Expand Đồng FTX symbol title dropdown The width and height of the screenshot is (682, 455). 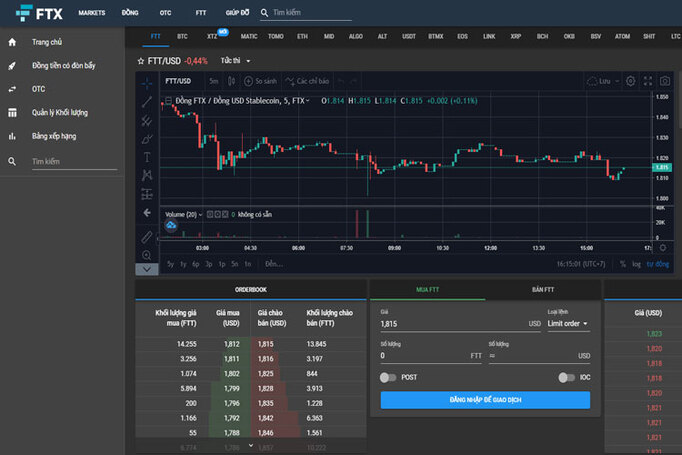[308, 101]
